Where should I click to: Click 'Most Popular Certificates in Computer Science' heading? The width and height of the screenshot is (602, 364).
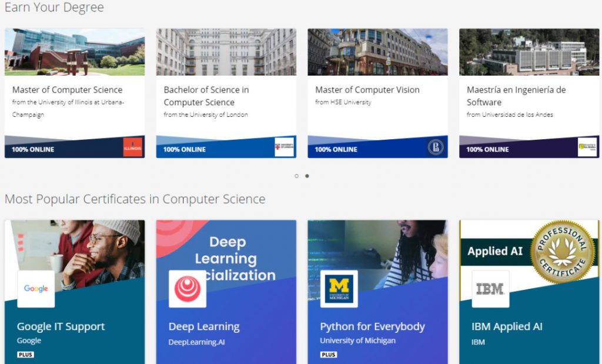coord(135,199)
